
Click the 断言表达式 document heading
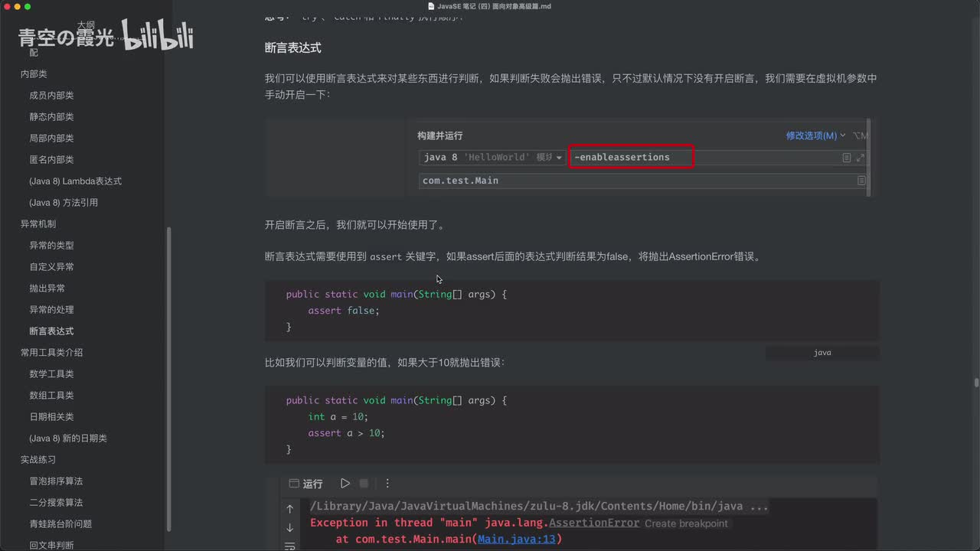pyautogui.click(x=292, y=47)
